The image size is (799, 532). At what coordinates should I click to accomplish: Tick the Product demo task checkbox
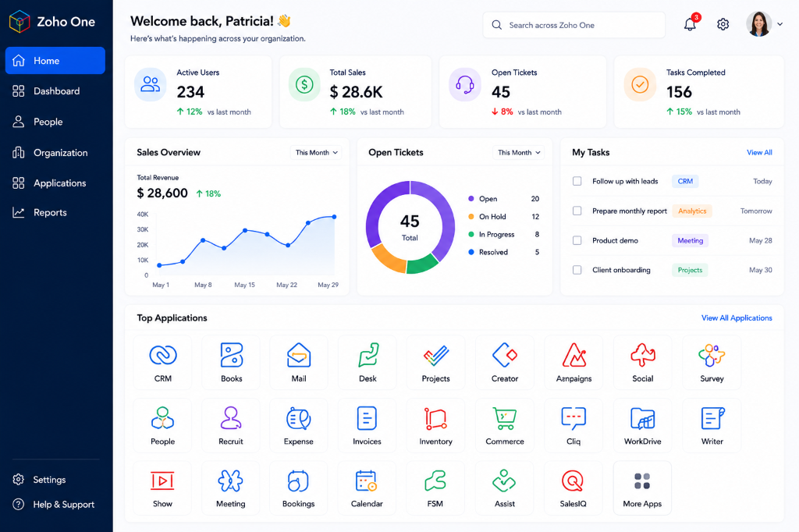click(x=577, y=240)
